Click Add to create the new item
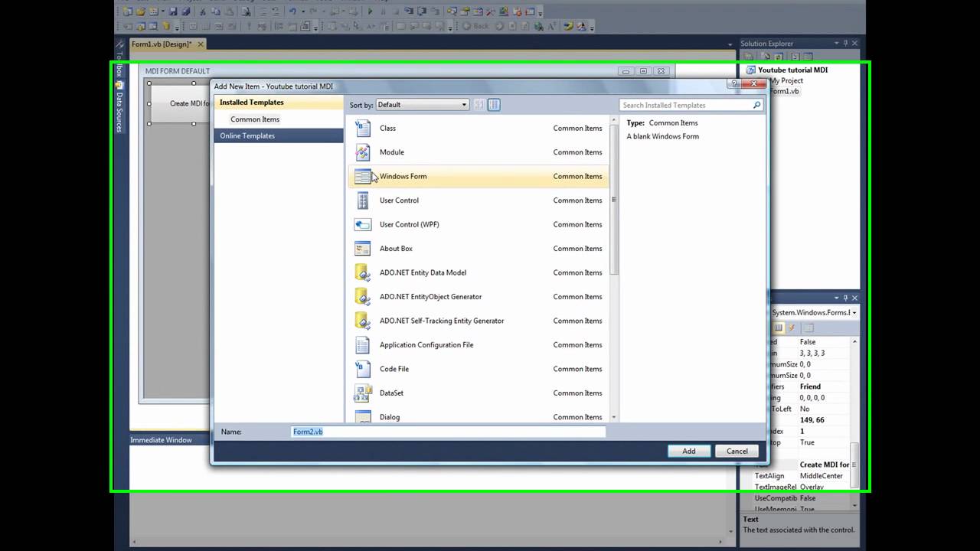980x551 pixels. (689, 451)
